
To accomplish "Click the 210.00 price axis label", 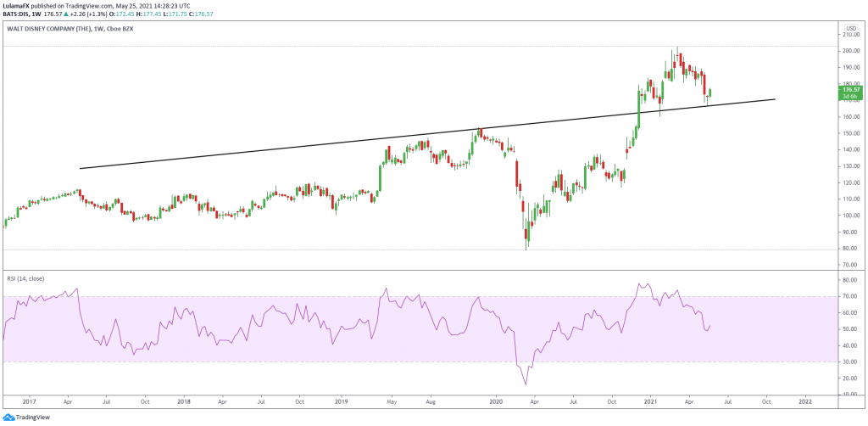I will pos(849,34).
